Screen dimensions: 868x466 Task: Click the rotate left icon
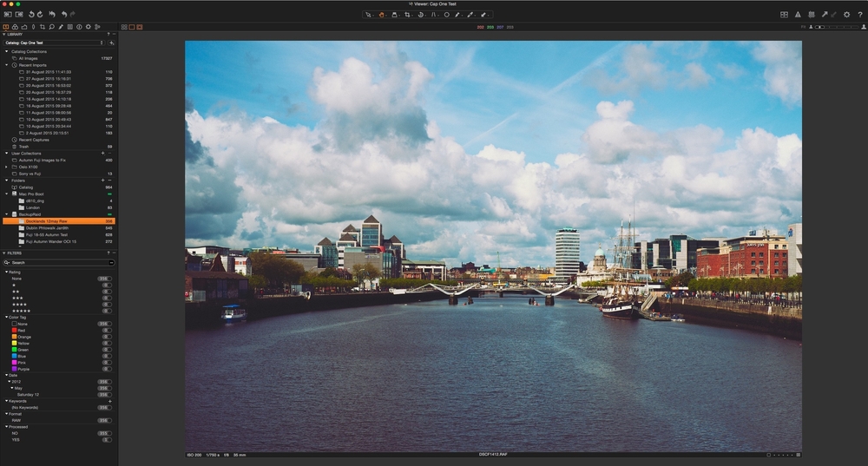[32, 15]
